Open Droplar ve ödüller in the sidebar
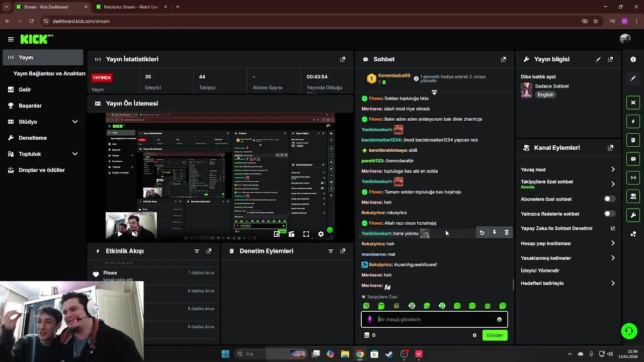 click(43, 170)
